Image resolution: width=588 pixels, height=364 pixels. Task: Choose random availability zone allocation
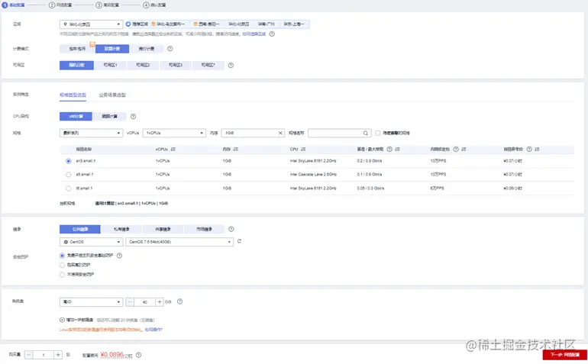(76, 65)
